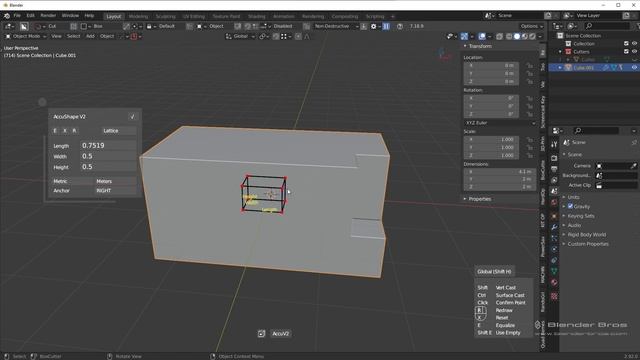Click the AccuShape Width value field
The width and height of the screenshot is (640, 360).
[x=108, y=156]
